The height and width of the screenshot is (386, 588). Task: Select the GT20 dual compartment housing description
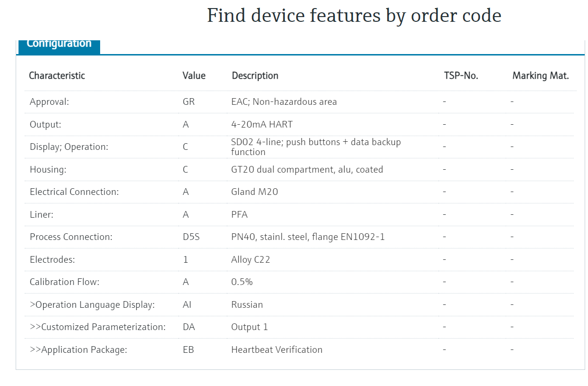click(x=307, y=169)
